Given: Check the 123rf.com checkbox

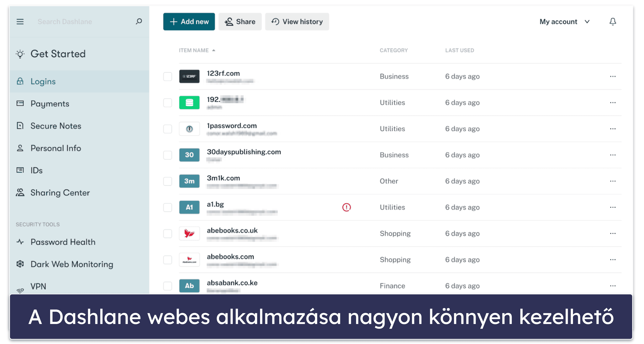Looking at the screenshot, I should coord(168,77).
